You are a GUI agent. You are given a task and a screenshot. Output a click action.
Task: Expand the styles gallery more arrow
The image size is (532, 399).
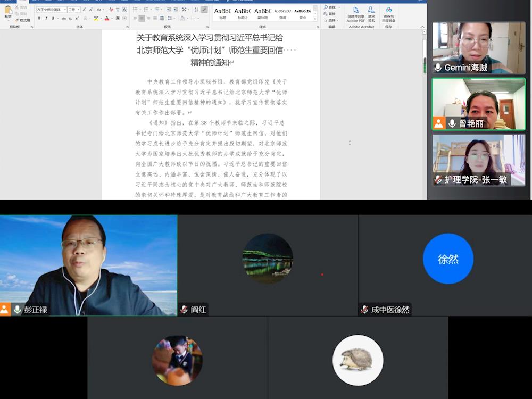coord(315,19)
